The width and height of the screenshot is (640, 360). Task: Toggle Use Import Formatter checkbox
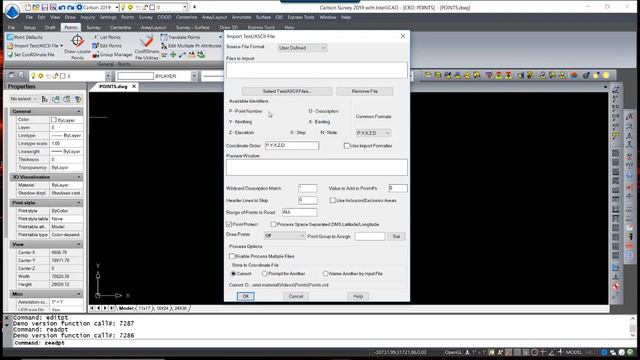(347, 146)
